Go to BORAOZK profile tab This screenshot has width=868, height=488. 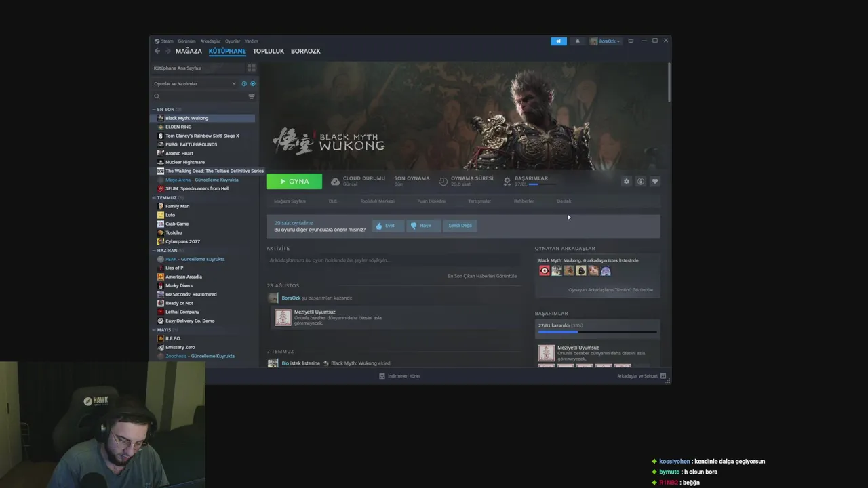click(x=306, y=51)
